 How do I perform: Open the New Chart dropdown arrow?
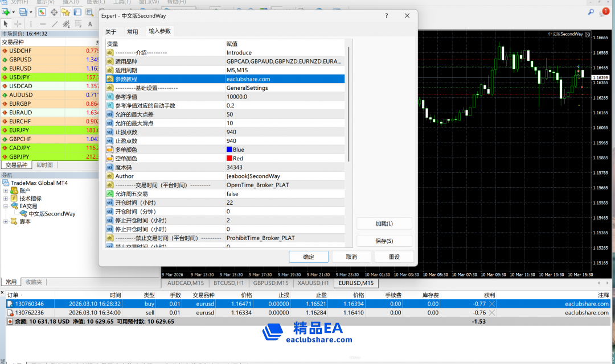coord(13,11)
